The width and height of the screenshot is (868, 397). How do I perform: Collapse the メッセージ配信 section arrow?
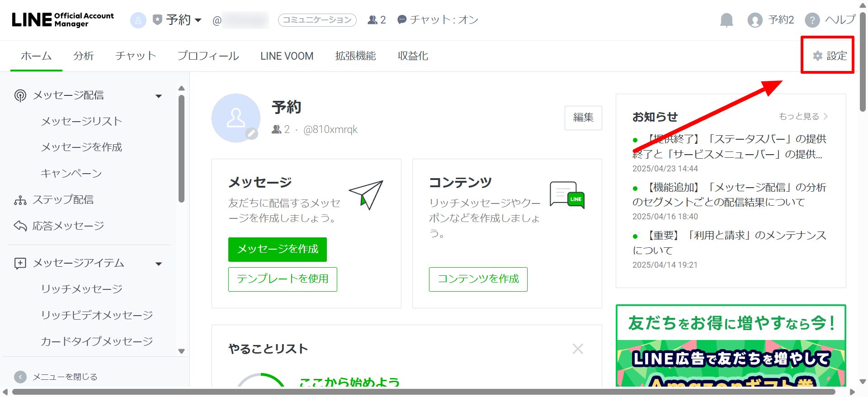pyautogui.click(x=159, y=96)
